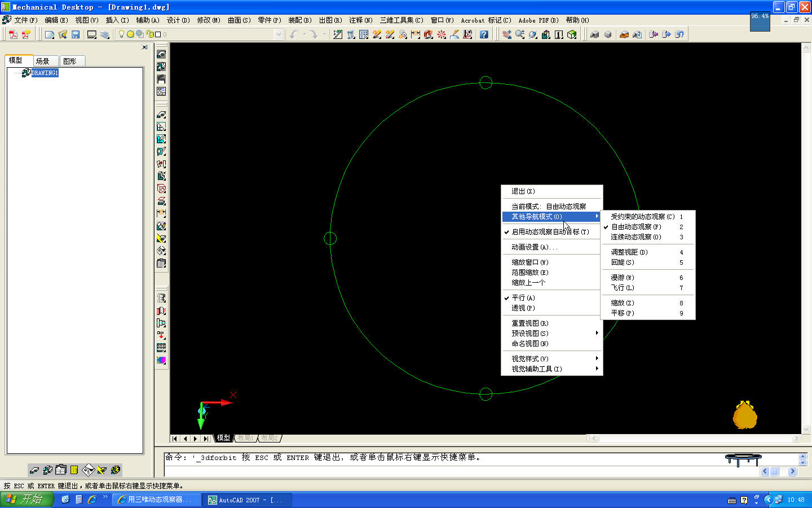Expand the 视觉样式 submenu

[x=552, y=359]
